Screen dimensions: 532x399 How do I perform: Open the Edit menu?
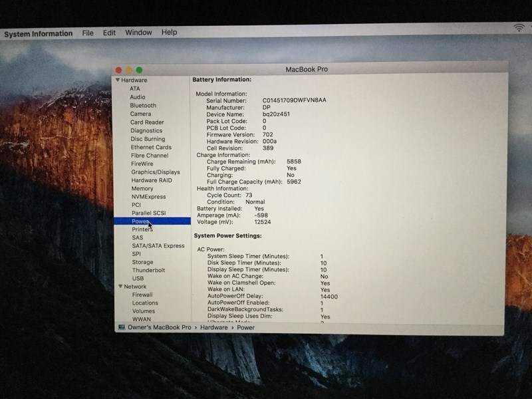(x=109, y=33)
